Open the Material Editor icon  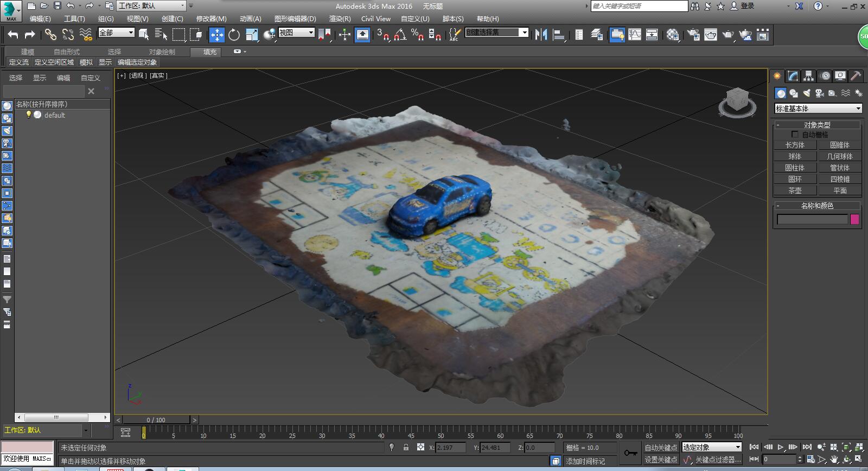[673, 35]
